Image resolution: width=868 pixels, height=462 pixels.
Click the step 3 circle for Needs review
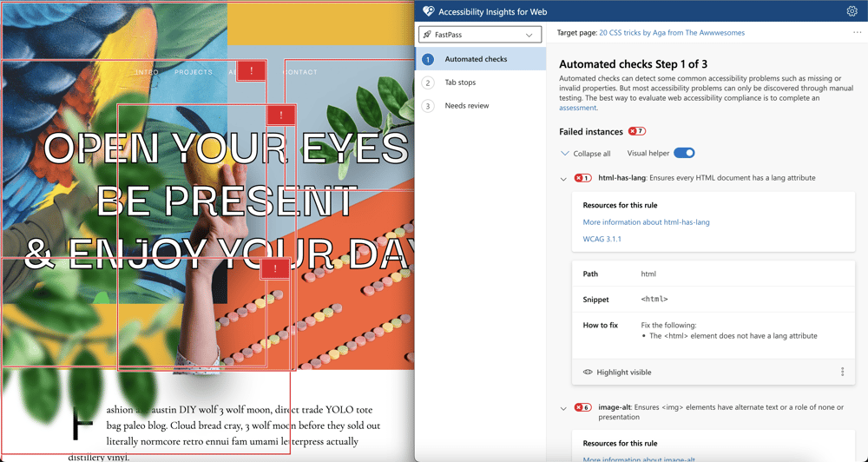click(428, 106)
